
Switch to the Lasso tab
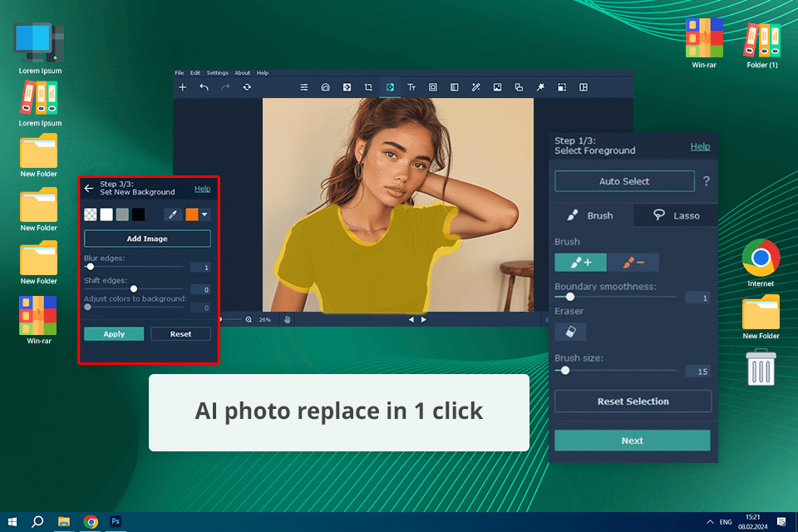coord(676,215)
